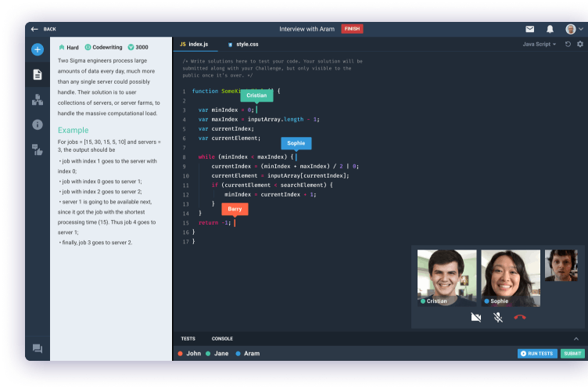Click Jane in the participants bar

click(217, 354)
